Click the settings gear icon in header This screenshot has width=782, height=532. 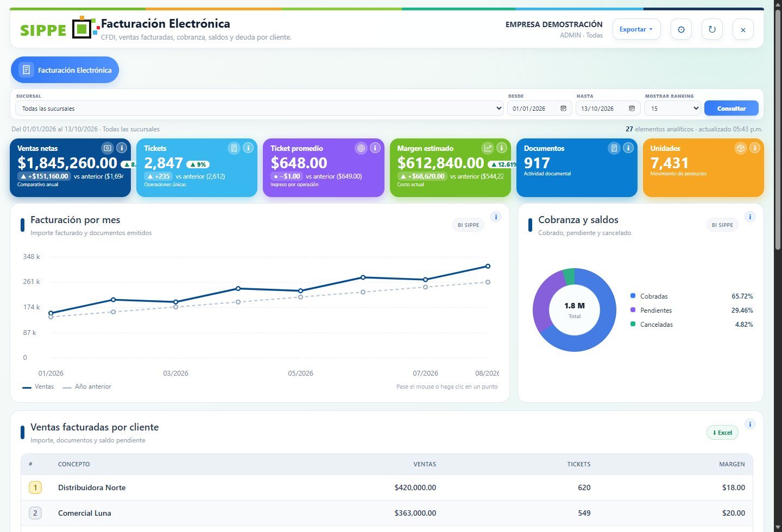point(681,29)
